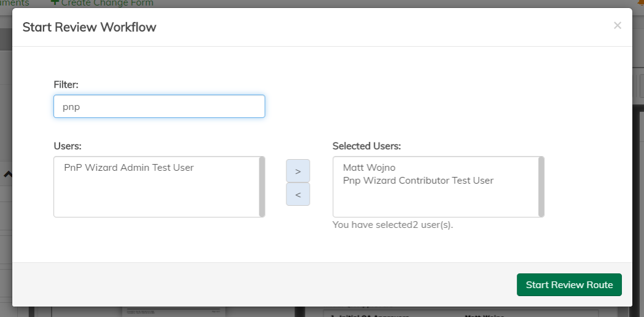Remove user with the left arrow button

[298, 194]
